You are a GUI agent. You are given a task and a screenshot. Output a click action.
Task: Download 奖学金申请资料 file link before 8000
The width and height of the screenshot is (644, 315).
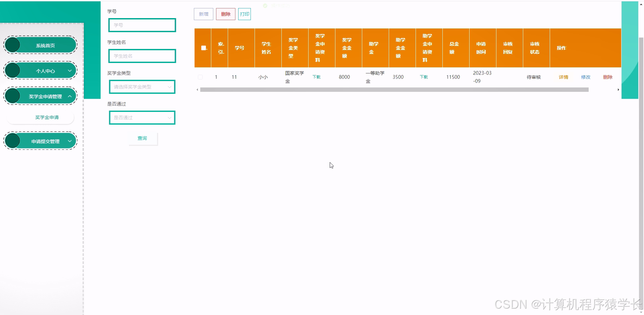click(x=317, y=77)
